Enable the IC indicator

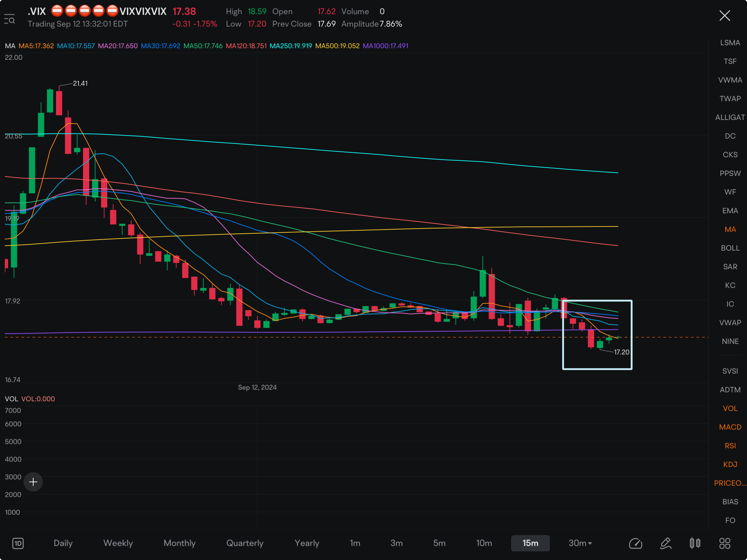pos(730,304)
